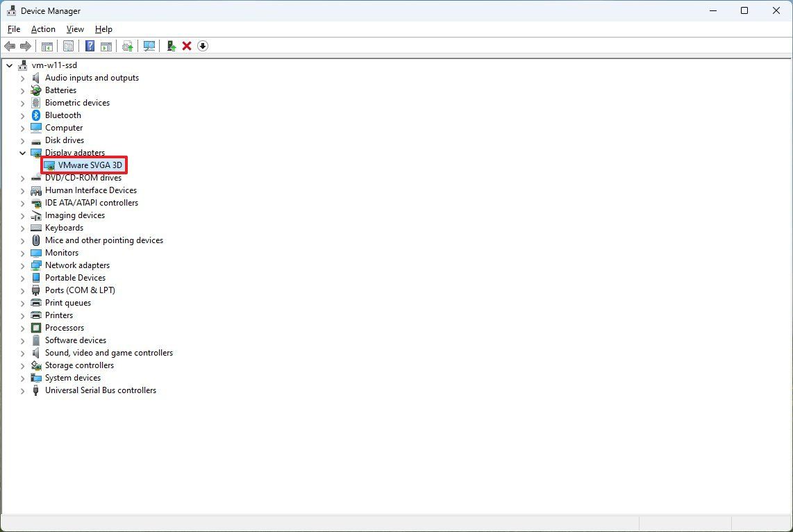Click the red Uninstall Device icon

pyautogui.click(x=186, y=46)
